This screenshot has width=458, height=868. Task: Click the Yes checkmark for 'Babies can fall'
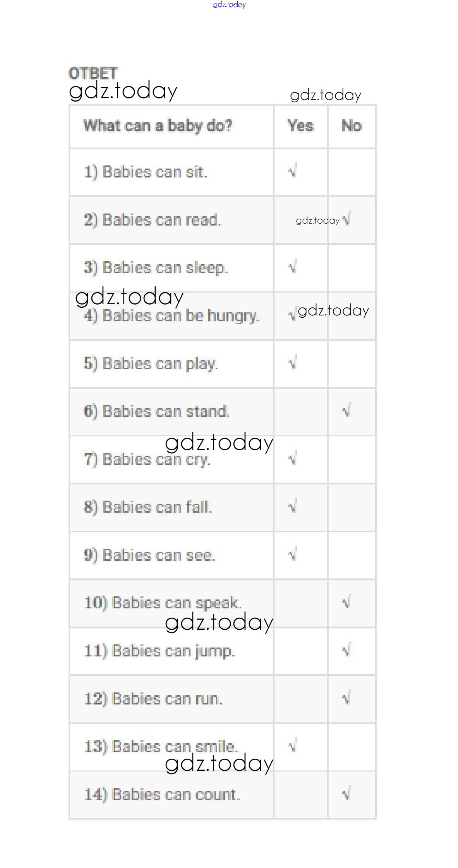[x=293, y=506]
